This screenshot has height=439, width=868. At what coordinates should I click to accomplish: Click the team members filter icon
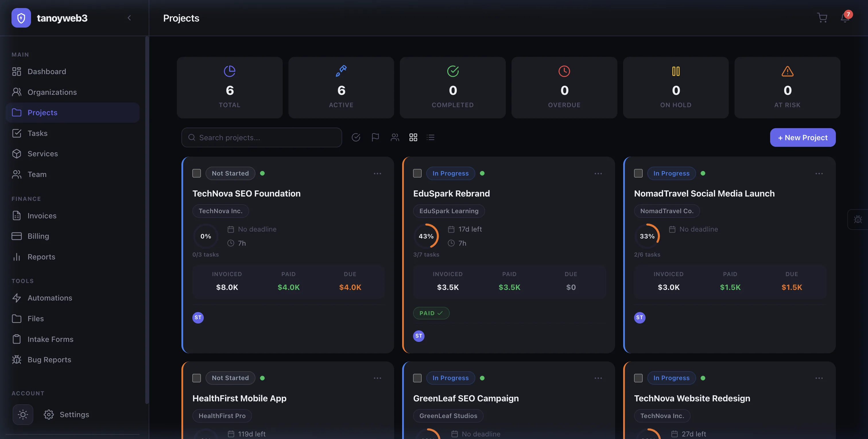click(395, 137)
